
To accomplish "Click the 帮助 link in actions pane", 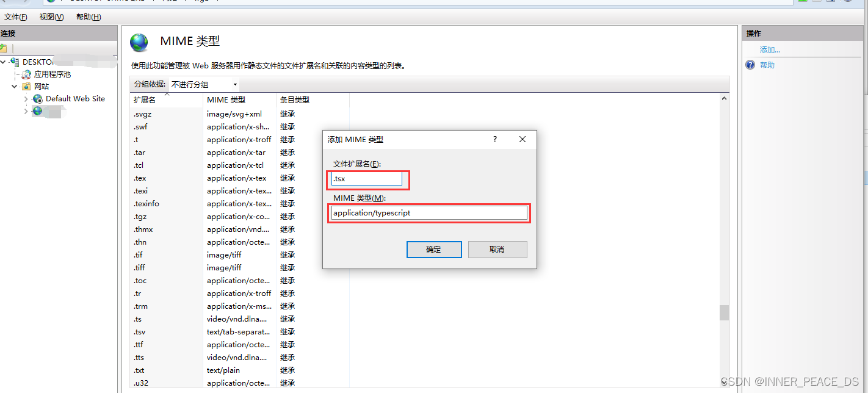I will coord(767,65).
